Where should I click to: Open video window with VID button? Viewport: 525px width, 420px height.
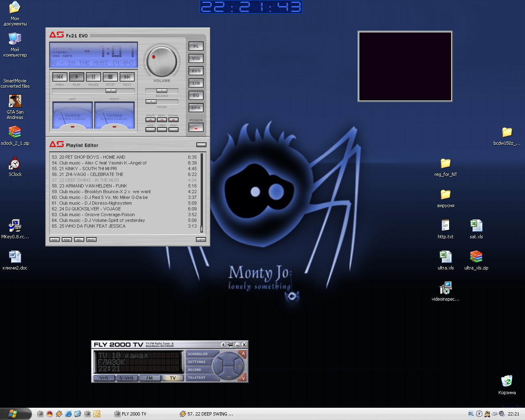[x=196, y=59]
